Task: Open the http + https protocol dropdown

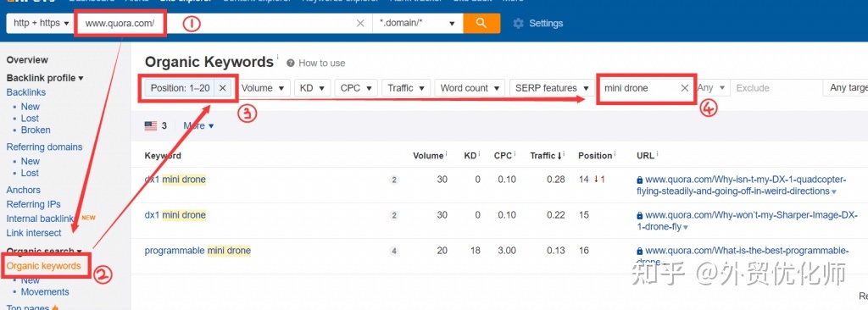Action: [42, 23]
